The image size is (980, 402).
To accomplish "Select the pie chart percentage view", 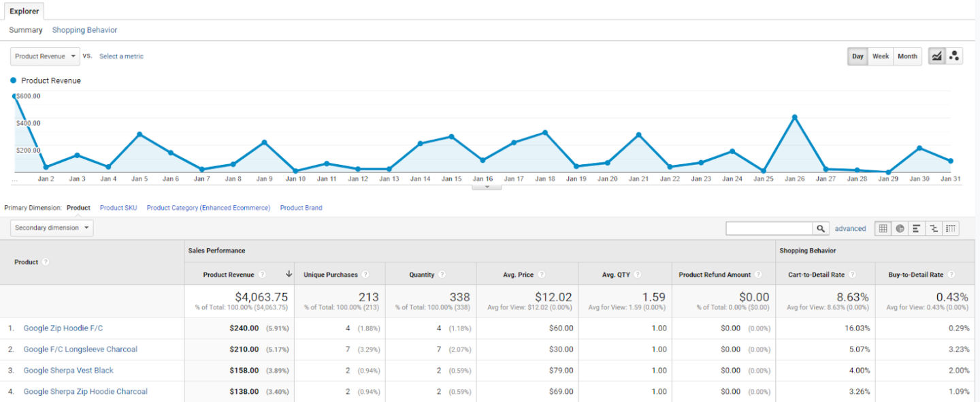I will [900, 229].
